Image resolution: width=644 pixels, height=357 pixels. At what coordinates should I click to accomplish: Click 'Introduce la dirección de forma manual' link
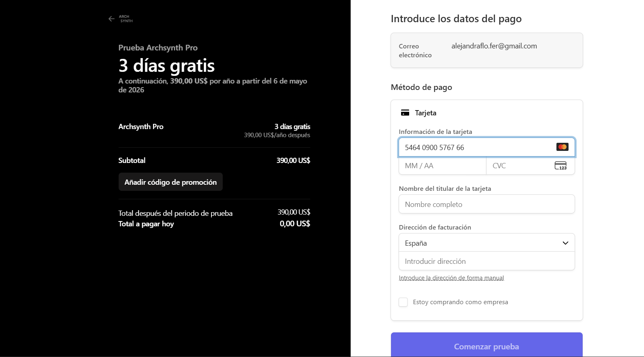[x=452, y=278]
